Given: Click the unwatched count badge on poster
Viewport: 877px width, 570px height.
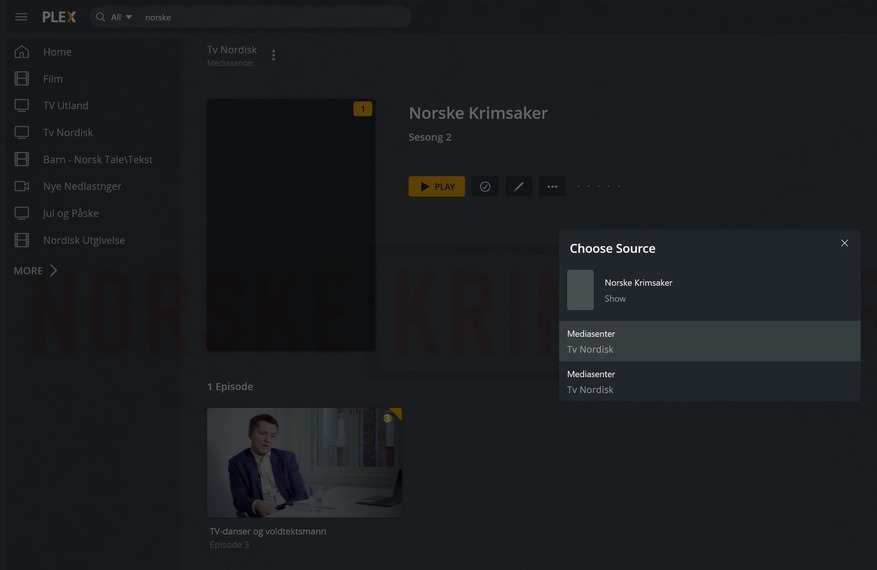Looking at the screenshot, I should [362, 109].
